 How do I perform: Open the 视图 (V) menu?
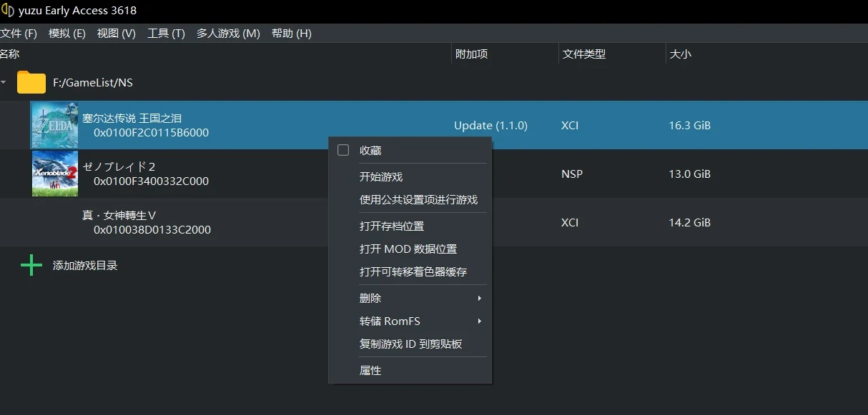pos(117,34)
